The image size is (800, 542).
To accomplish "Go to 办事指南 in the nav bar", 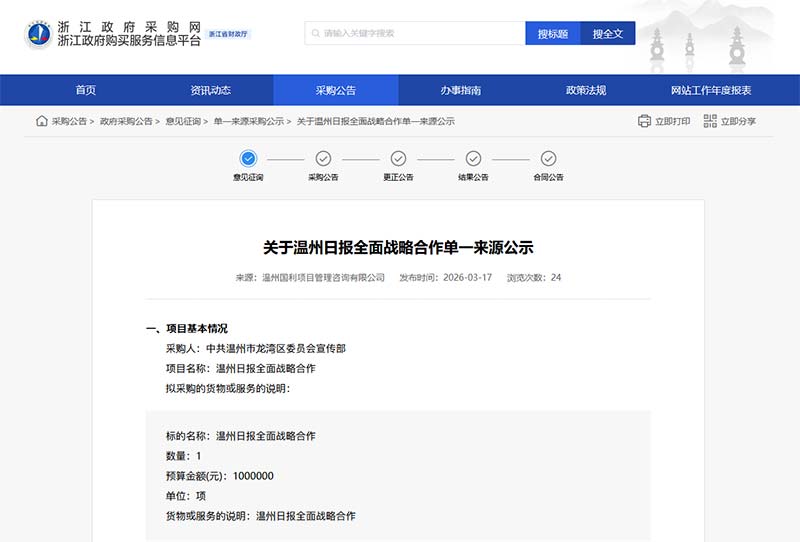I will [461, 90].
